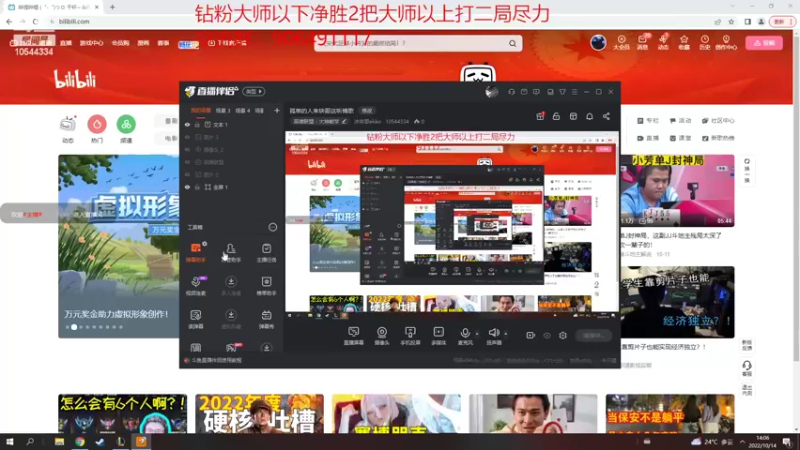Open Chrome tab search chevron
The height and width of the screenshot is (450, 800).
click(x=733, y=7)
